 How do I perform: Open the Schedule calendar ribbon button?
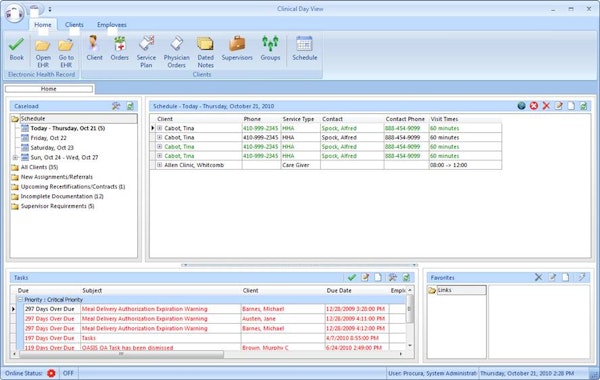point(305,49)
